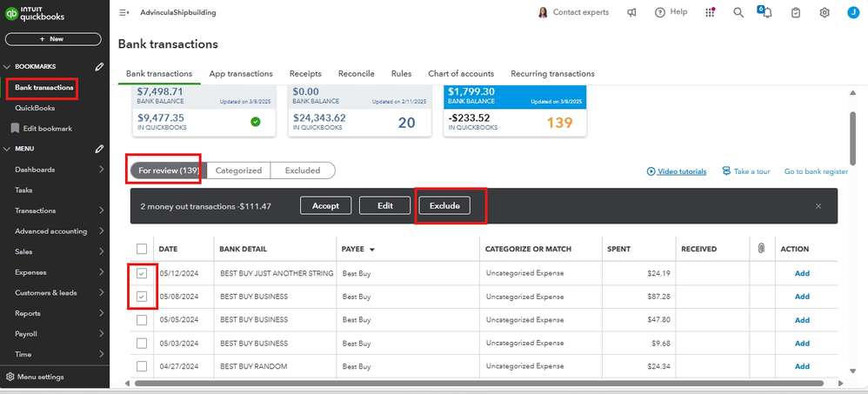
Task: Open the apps grid icon
Action: tap(711, 13)
